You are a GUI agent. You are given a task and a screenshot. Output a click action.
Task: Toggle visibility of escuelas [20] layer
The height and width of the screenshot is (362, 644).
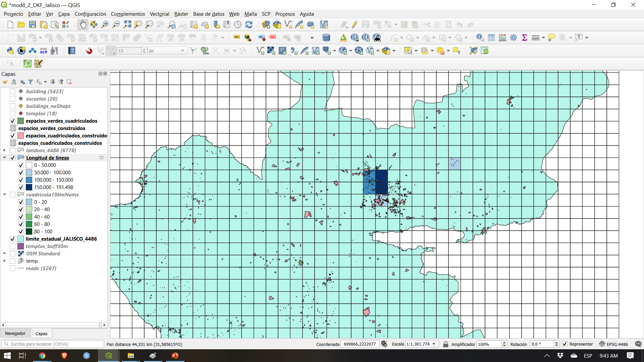pyautogui.click(x=12, y=99)
